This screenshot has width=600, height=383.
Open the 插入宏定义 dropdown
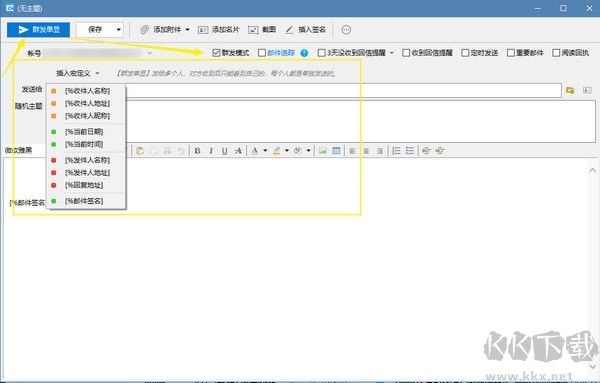(x=78, y=73)
